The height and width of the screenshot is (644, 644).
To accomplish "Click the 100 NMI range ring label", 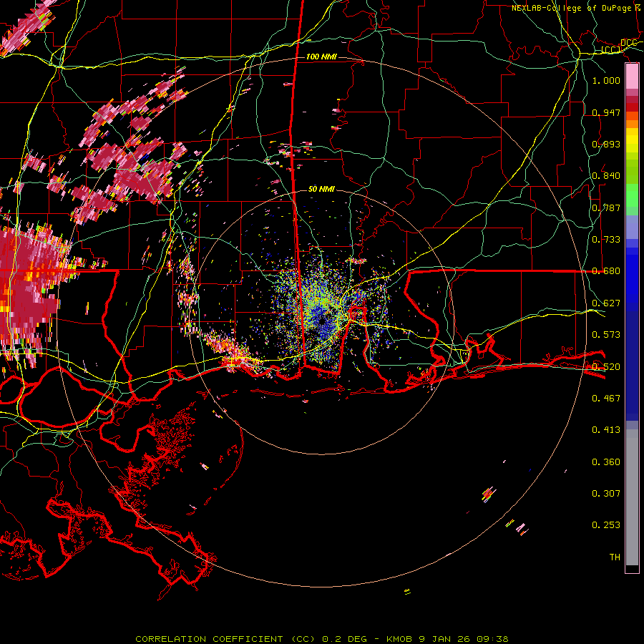I will pos(321,57).
